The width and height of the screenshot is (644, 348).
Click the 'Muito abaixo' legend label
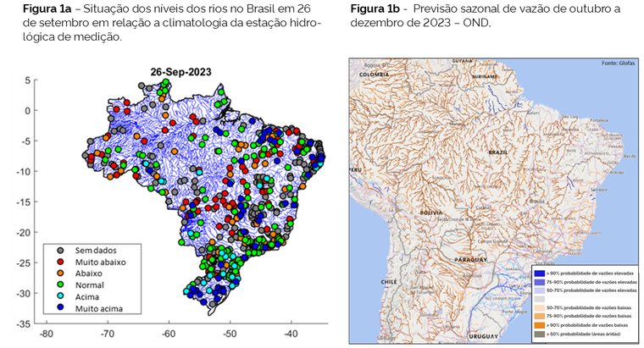[x=100, y=262]
